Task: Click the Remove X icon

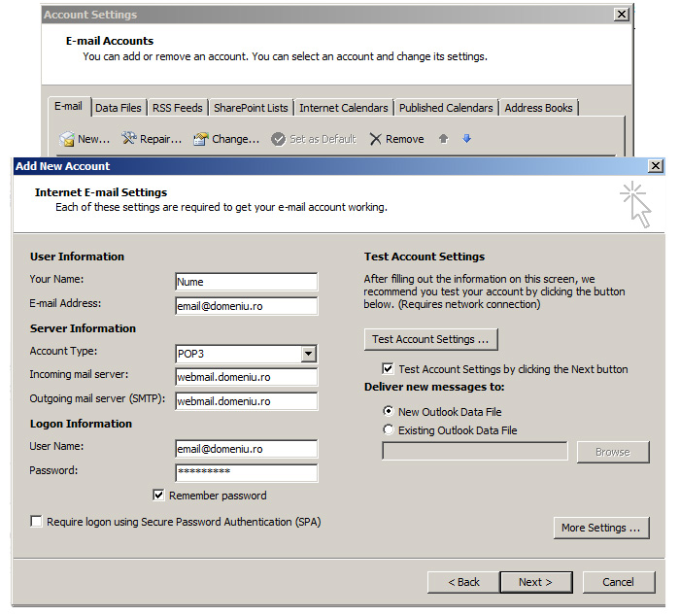Action: click(x=375, y=139)
